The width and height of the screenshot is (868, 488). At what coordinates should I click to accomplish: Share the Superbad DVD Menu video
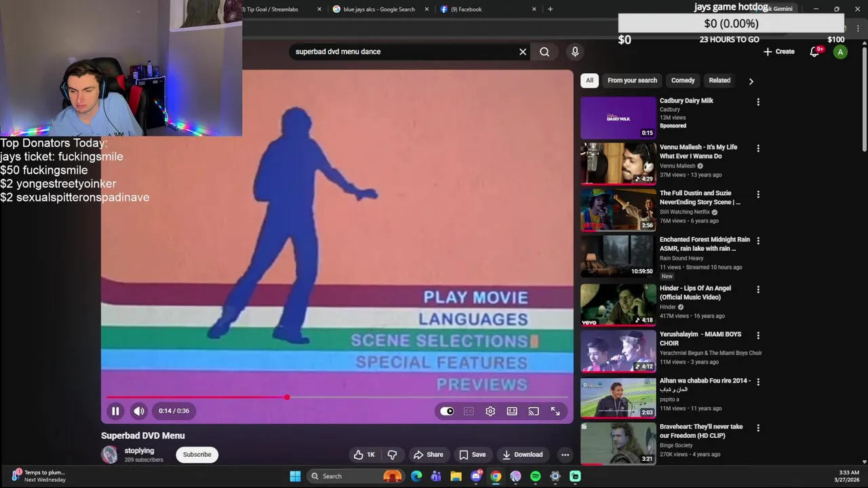(x=428, y=455)
